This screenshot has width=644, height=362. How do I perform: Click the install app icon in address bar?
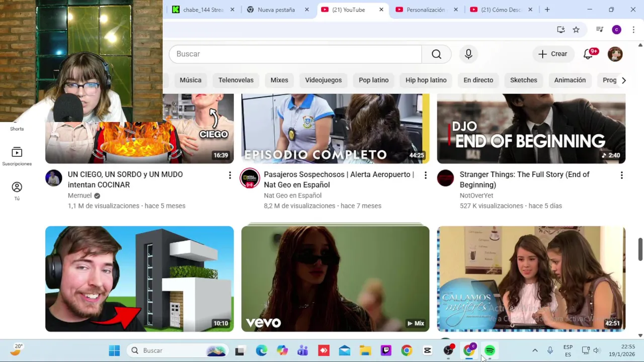click(x=560, y=30)
